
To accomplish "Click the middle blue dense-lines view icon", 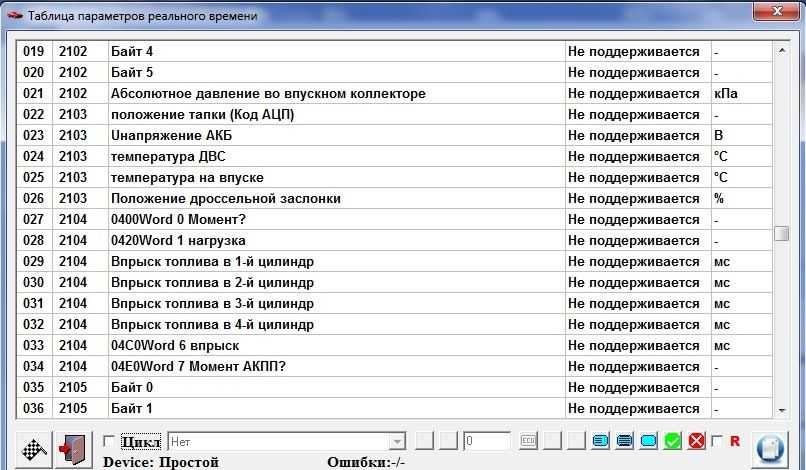I will 625,441.
